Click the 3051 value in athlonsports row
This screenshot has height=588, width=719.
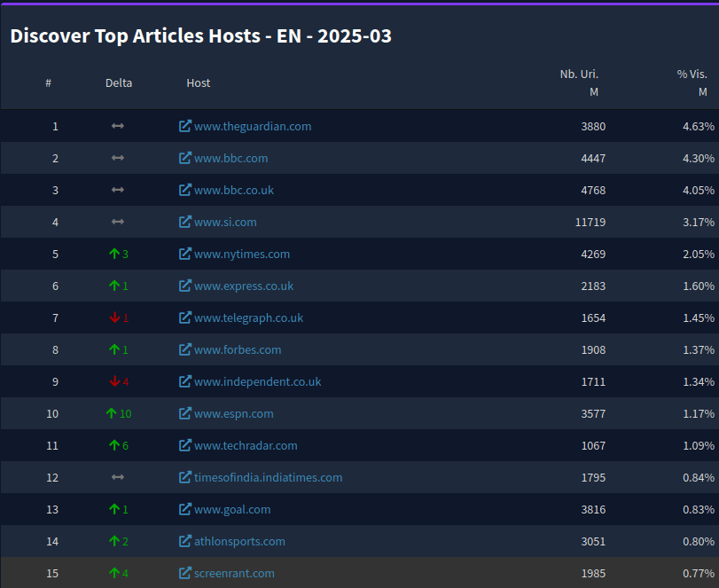[x=593, y=541]
